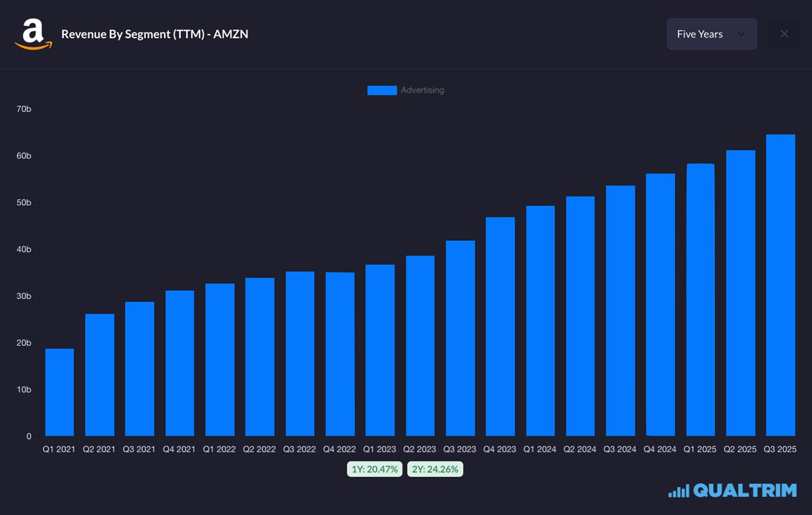Click the AMZN chart title text
The image size is (812, 515).
(155, 34)
